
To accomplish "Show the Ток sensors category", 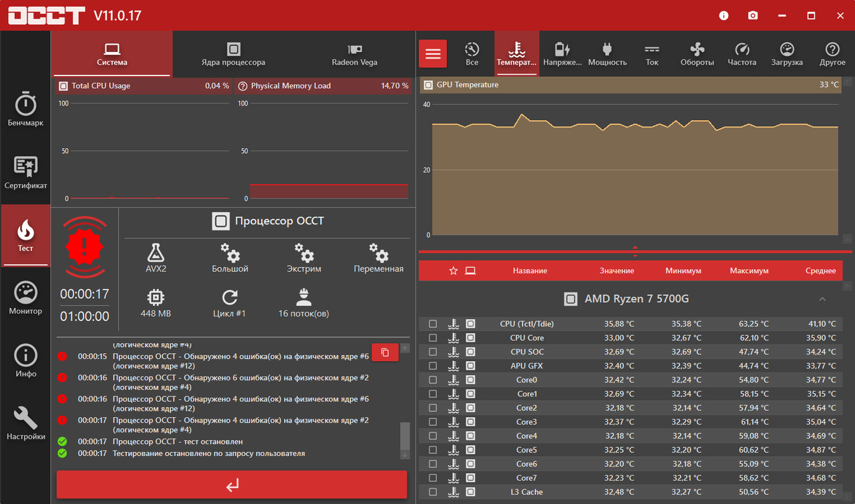I will [x=652, y=53].
